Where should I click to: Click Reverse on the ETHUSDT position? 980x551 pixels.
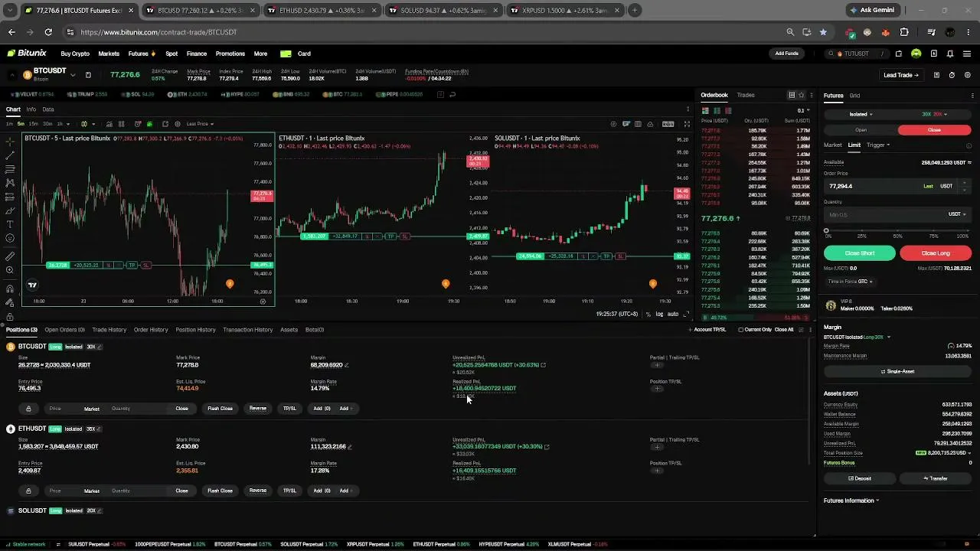pyautogui.click(x=258, y=491)
